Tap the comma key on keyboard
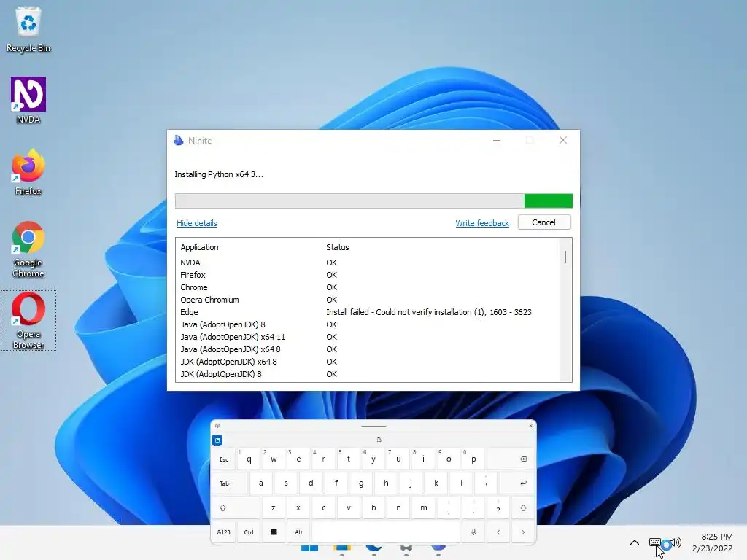Image resolution: width=747 pixels, height=560 pixels. point(449,507)
